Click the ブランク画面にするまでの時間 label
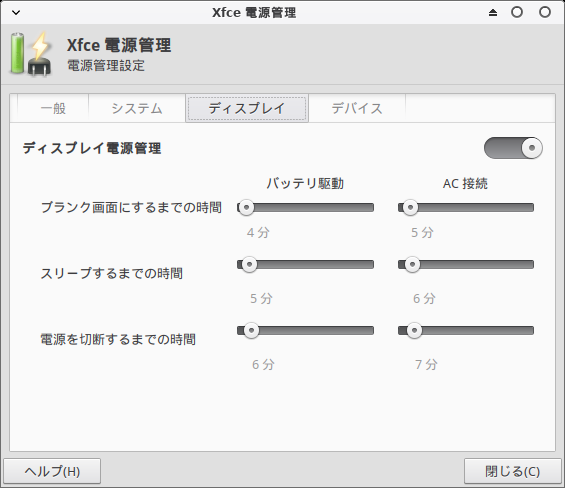Screen dimensions: 565x488 [x=131, y=207]
